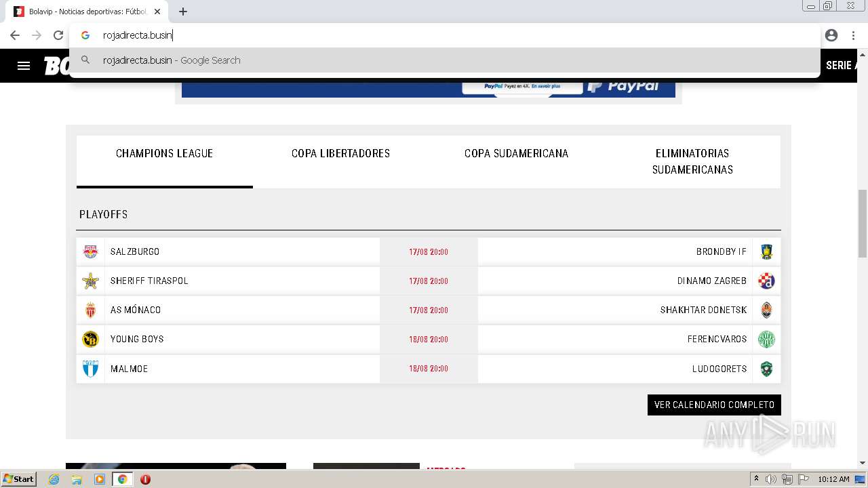Open the hamburger menu on Bolavip
Screen dimensions: 868x488
point(24,66)
